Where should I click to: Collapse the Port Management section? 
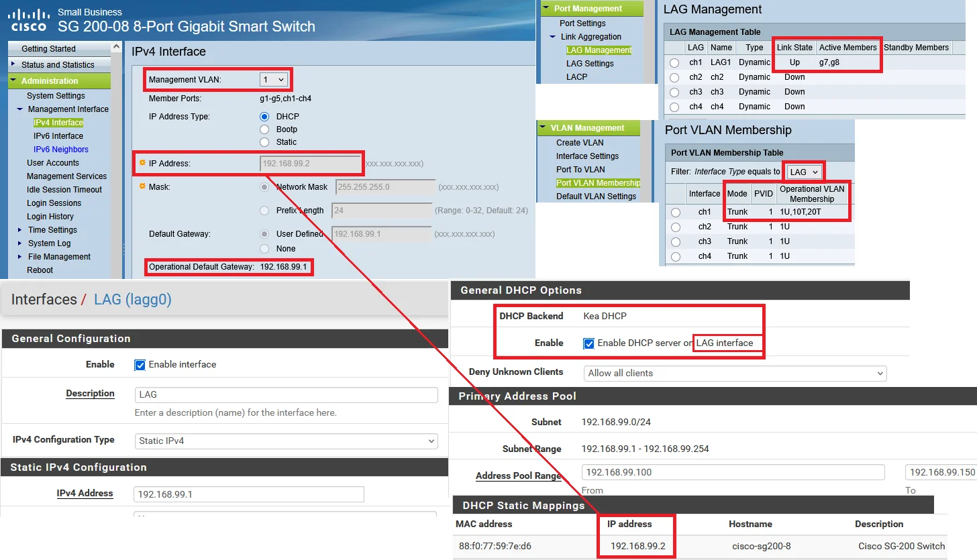click(x=546, y=9)
